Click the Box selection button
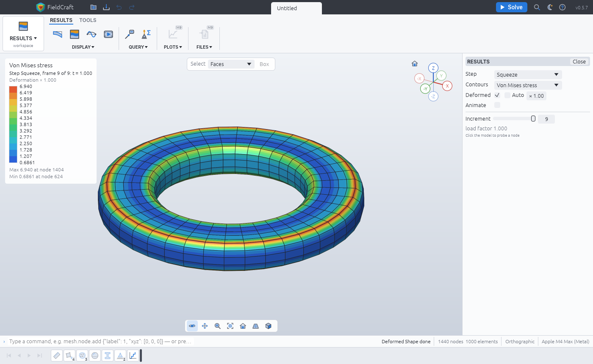 [264, 64]
